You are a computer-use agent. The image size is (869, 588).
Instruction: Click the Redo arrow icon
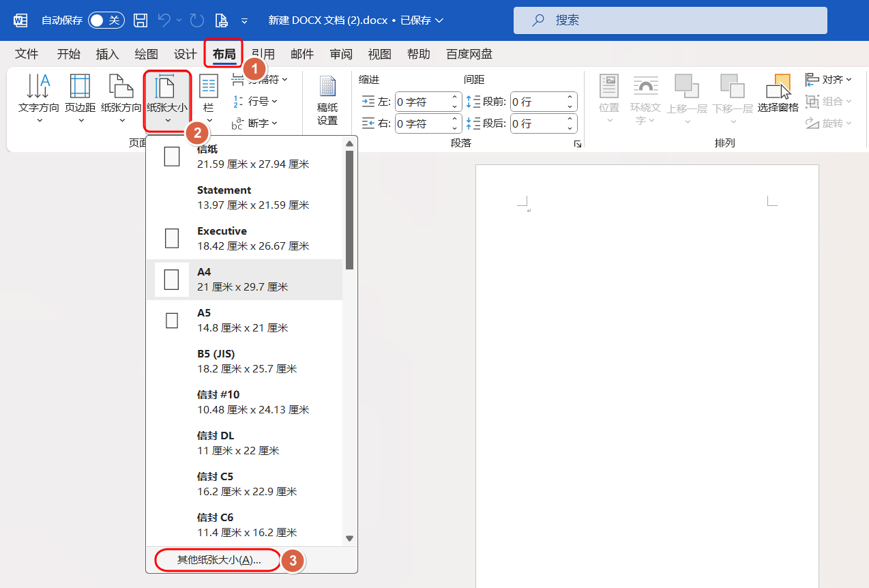coord(197,20)
